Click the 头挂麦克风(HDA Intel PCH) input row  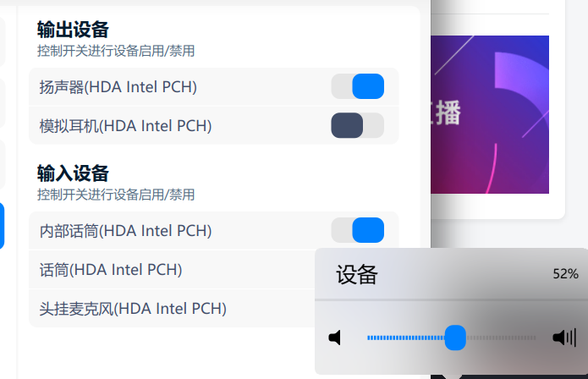[133, 308]
